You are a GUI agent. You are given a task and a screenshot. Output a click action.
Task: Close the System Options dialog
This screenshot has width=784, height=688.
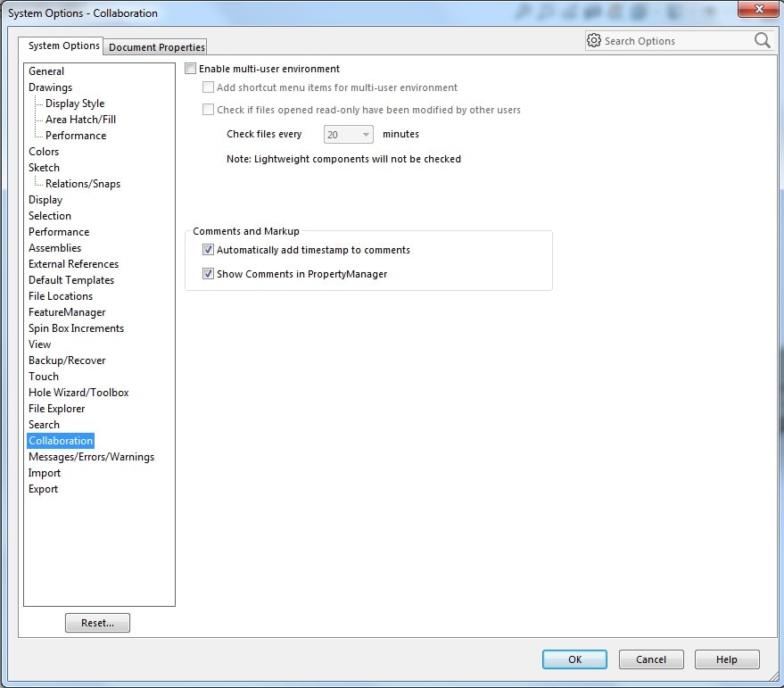coord(758,9)
